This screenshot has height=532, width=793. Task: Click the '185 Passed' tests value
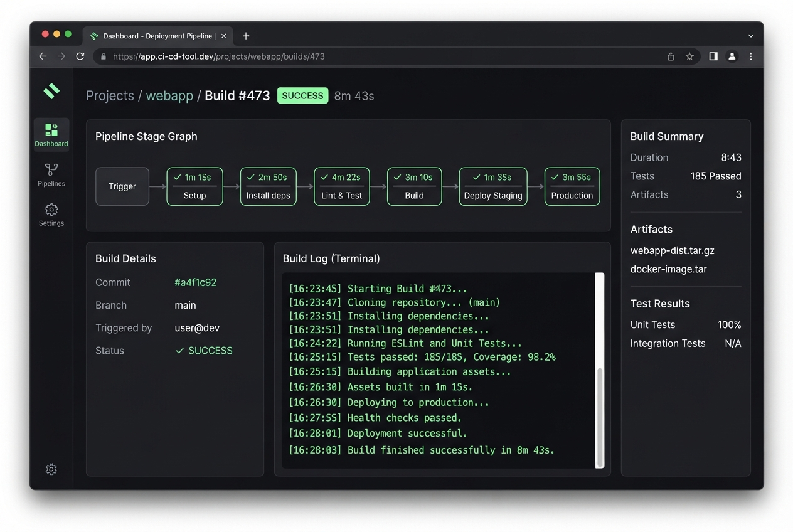click(716, 176)
